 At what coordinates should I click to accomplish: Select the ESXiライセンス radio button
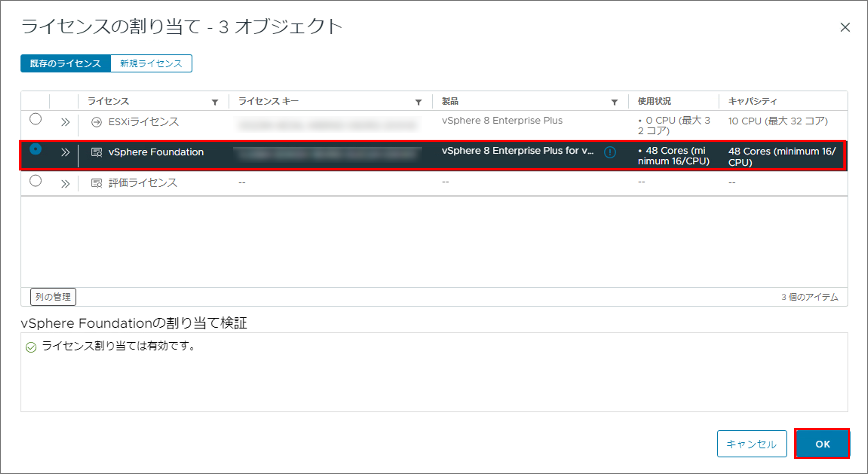click(35, 119)
